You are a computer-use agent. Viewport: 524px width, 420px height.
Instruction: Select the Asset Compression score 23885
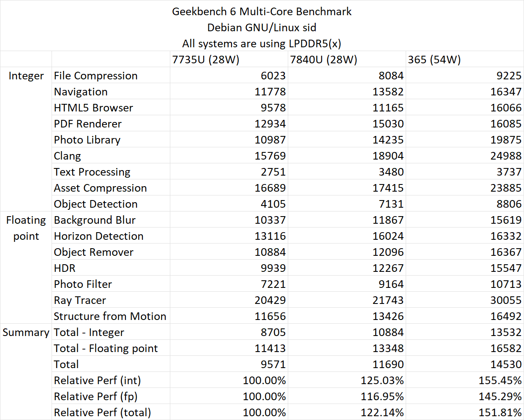coord(506,188)
